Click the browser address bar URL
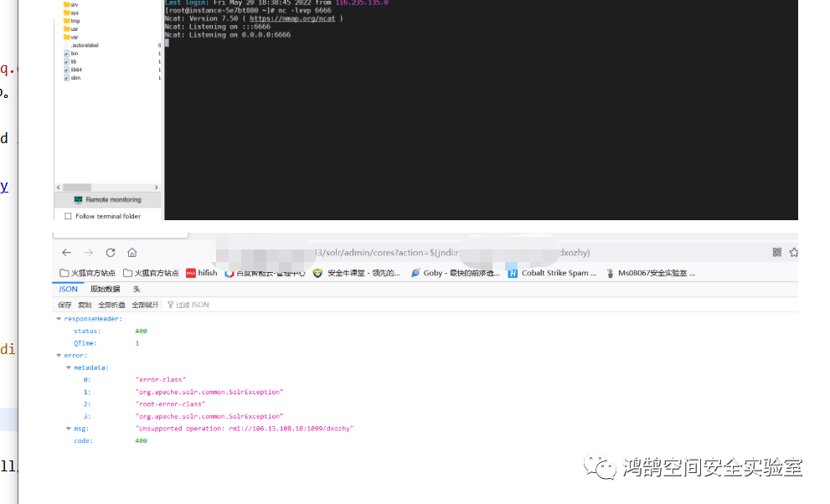 pos(402,253)
